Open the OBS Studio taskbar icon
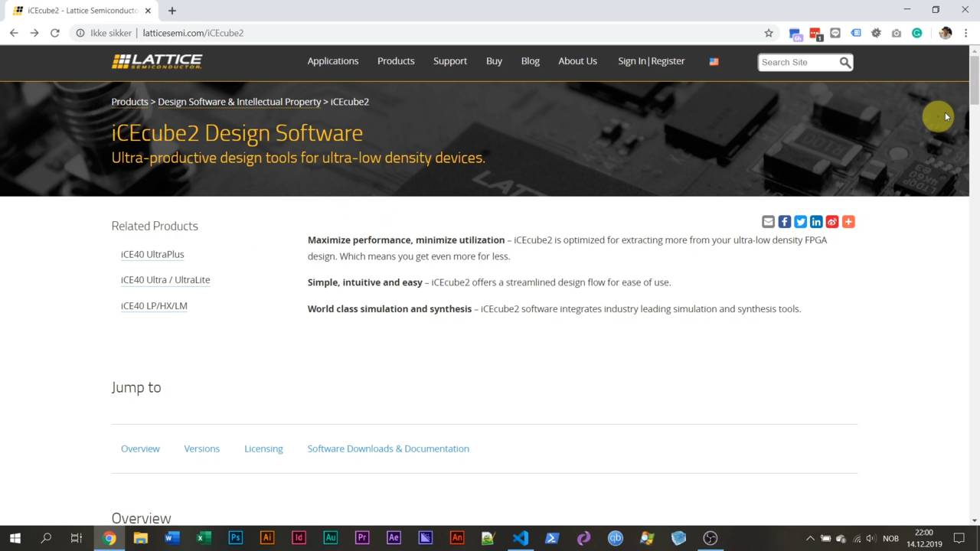 710,538
